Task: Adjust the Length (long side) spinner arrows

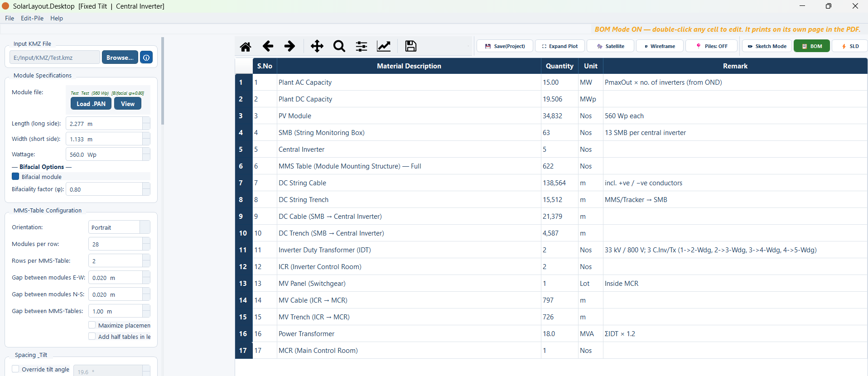Action: point(146,123)
